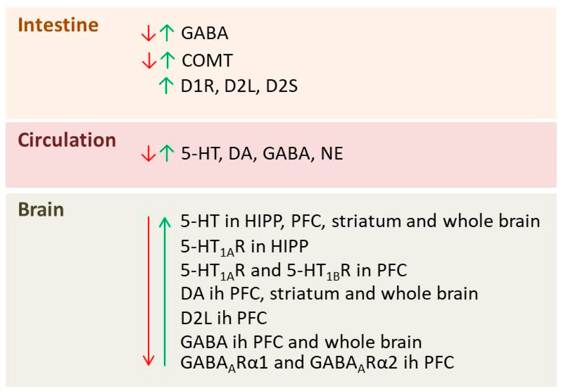Select the red down arrow next to COMT
562x392 pixels.
[149, 60]
